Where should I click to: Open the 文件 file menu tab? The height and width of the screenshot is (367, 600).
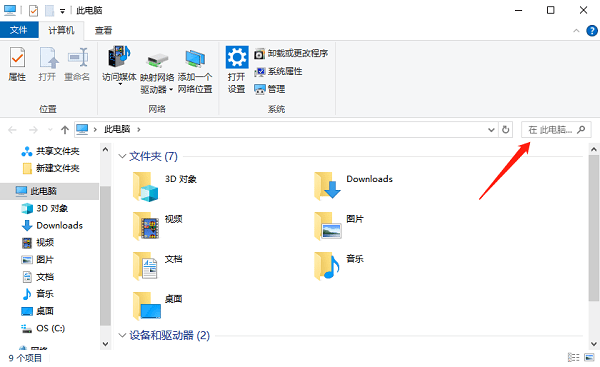[x=19, y=30]
